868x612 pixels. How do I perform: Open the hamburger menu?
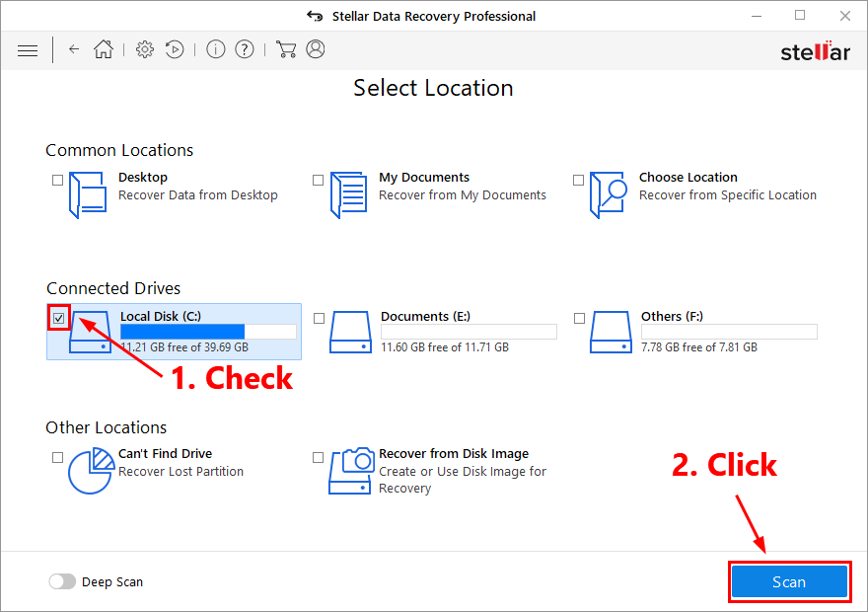click(28, 51)
